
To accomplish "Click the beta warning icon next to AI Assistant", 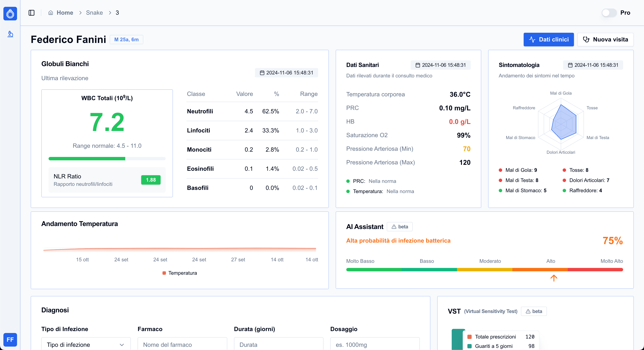I will [x=394, y=227].
